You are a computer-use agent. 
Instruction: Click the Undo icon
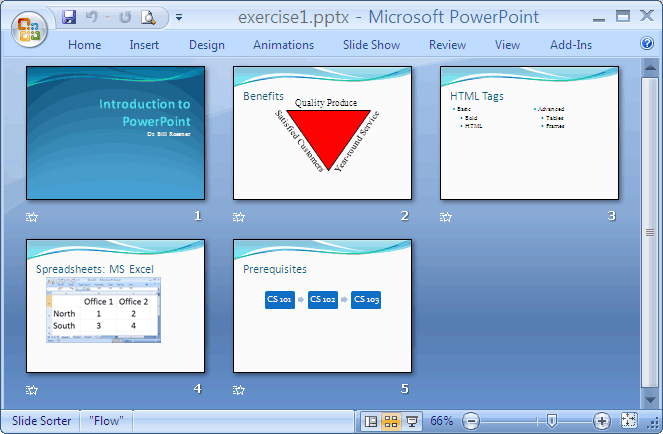92,17
